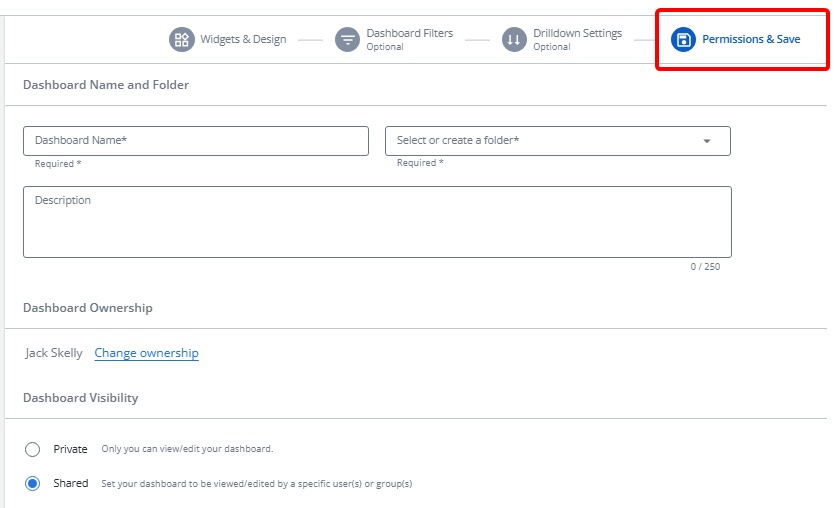The width and height of the screenshot is (838, 508).
Task: Select the Private visibility radio button
Action: (33, 449)
